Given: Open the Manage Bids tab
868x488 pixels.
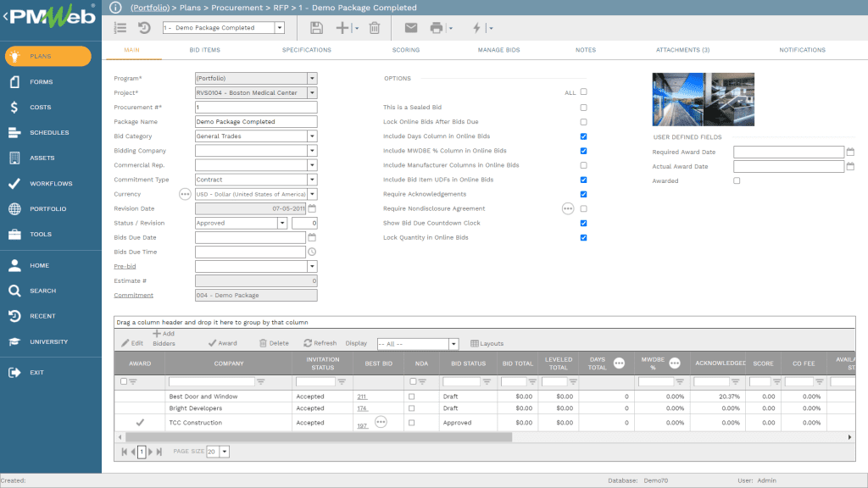Looking at the screenshot, I should point(498,50).
